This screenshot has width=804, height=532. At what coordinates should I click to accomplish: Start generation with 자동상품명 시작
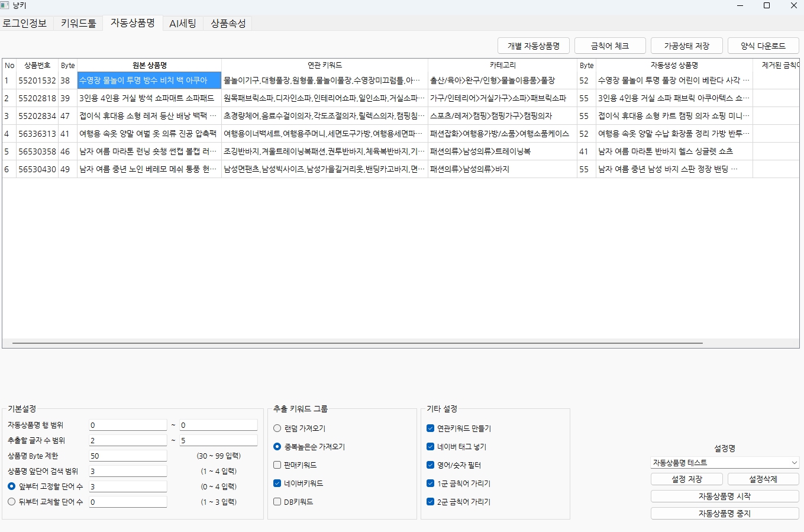point(724,496)
